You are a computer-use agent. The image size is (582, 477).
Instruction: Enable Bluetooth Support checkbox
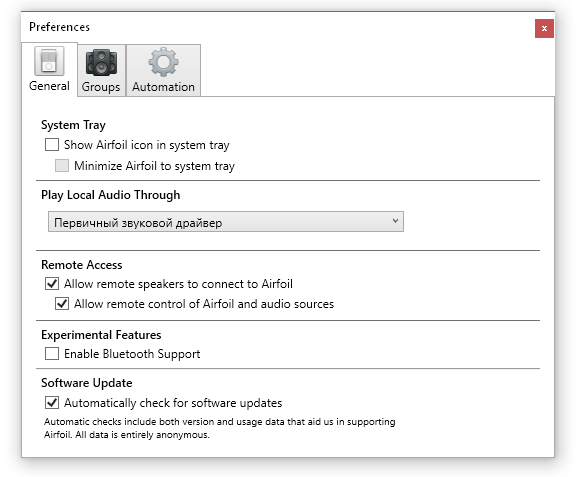click(52, 353)
